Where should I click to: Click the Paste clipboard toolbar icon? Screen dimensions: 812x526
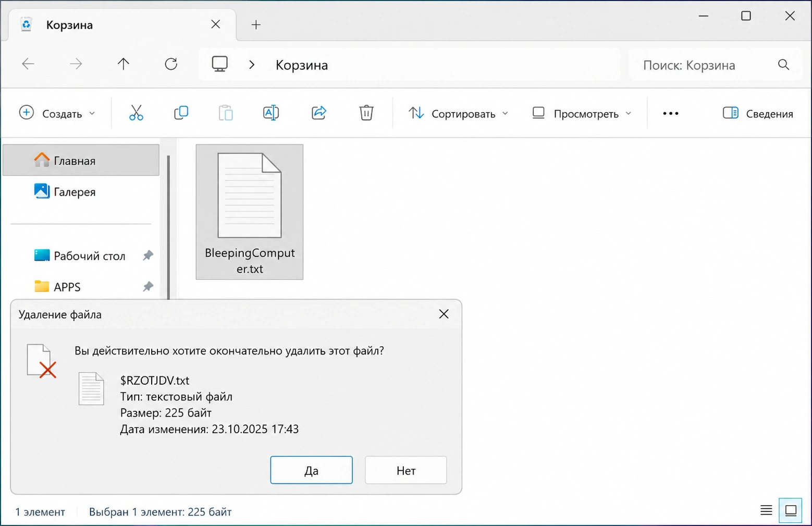click(226, 113)
